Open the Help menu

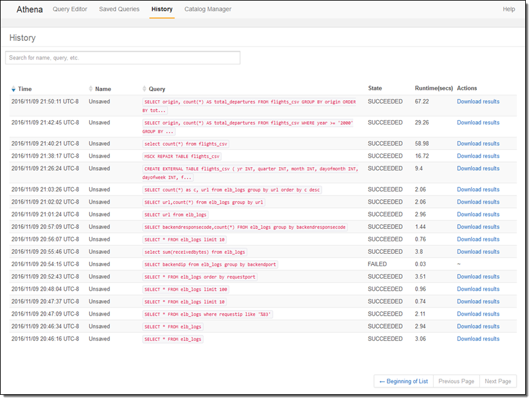click(x=508, y=9)
